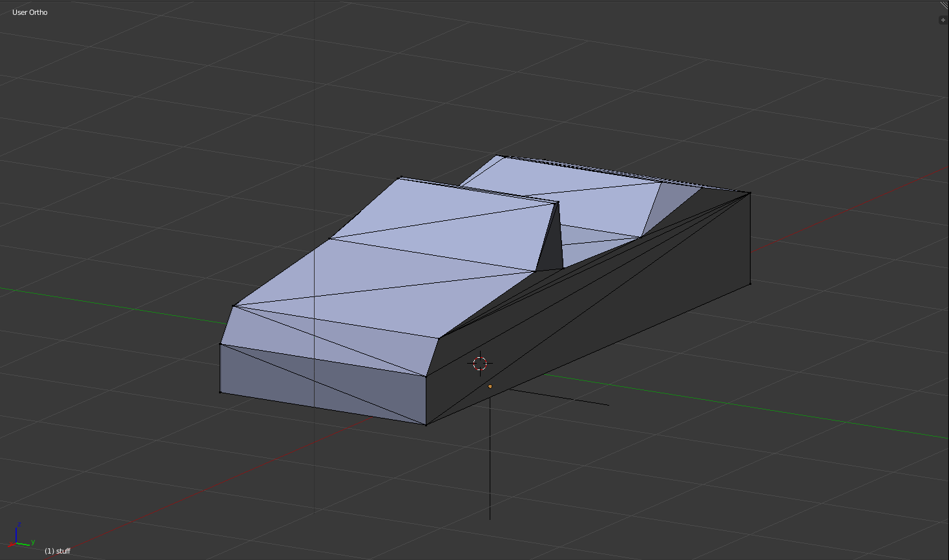Select the car-shaped mesh object
Screen dimensions: 949x560
[485, 289]
